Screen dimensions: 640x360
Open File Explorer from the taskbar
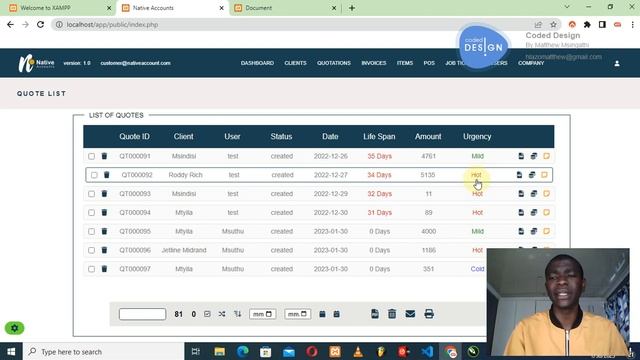click(x=220, y=351)
